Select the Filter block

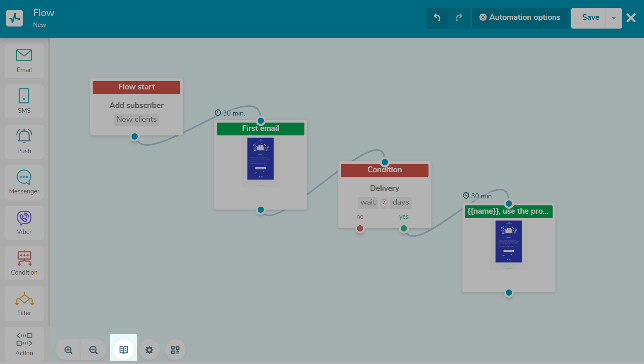[24, 304]
